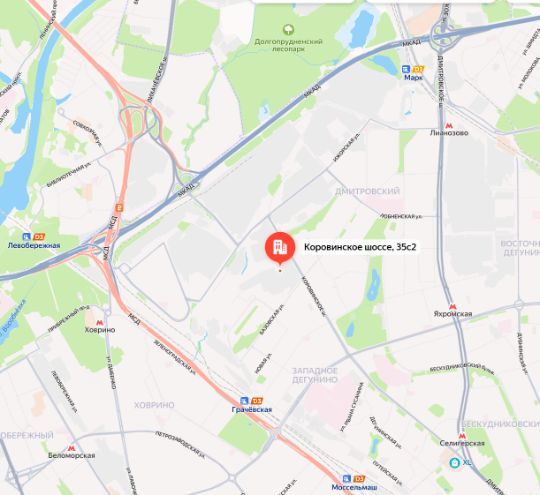Select the XL shopping mall icon
The image size is (540, 495).
point(455,463)
